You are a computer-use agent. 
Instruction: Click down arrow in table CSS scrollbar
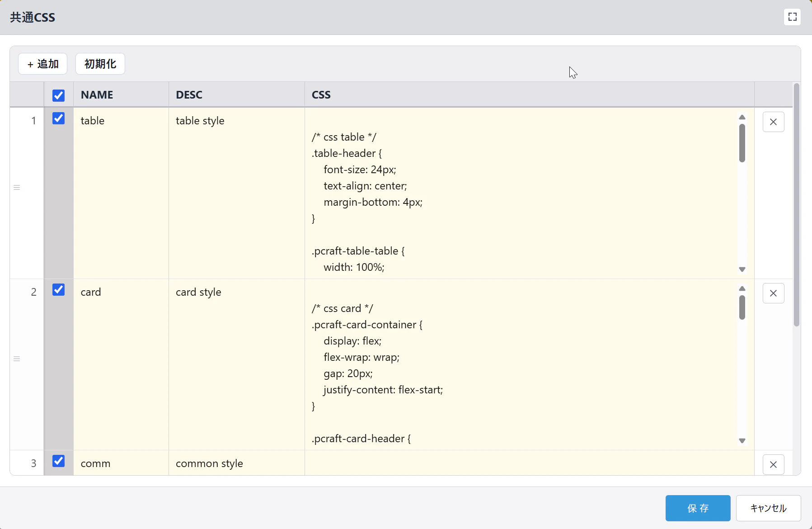click(x=742, y=269)
